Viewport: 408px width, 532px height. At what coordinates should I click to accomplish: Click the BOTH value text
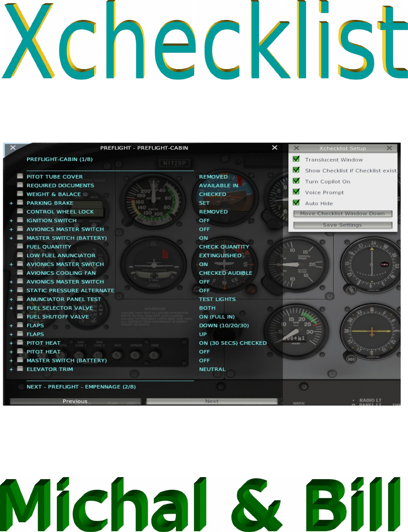coord(207,308)
